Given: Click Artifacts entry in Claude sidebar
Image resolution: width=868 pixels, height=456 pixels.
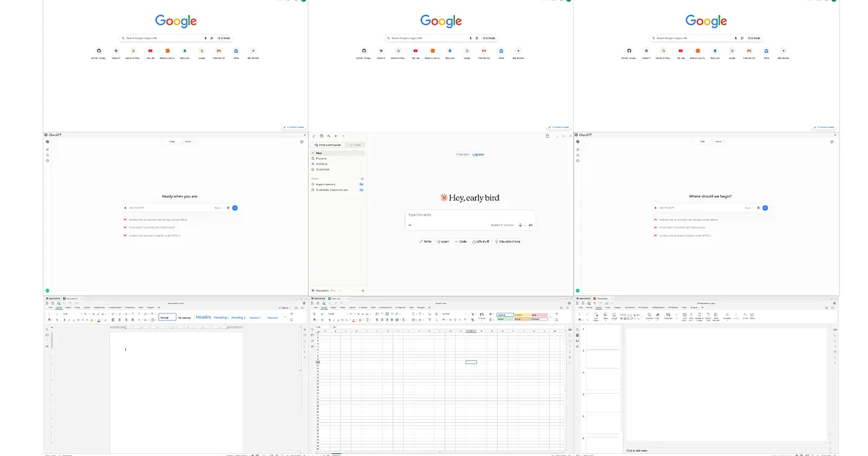Looking at the screenshot, I should (x=337, y=164).
